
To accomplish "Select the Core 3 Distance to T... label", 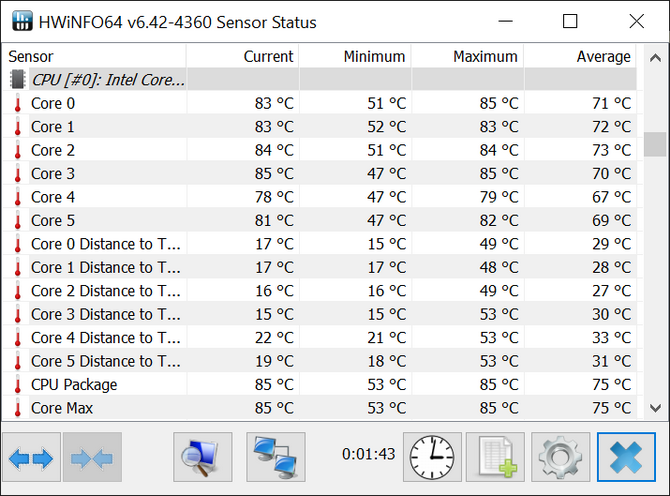I will 106,314.
